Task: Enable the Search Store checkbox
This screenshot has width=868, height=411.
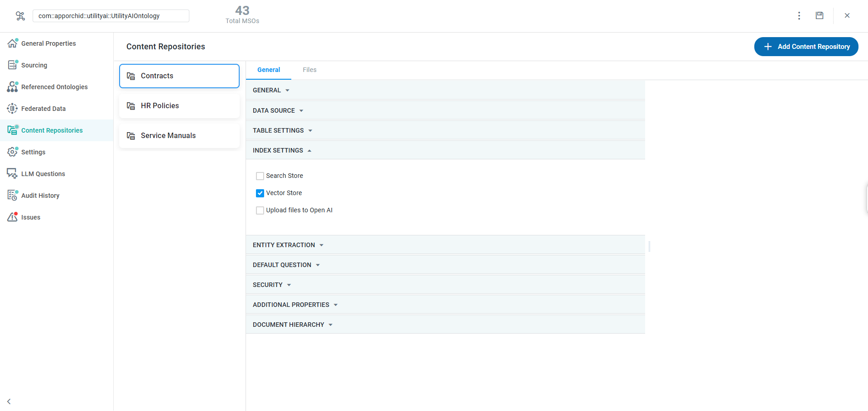Action: click(260, 176)
